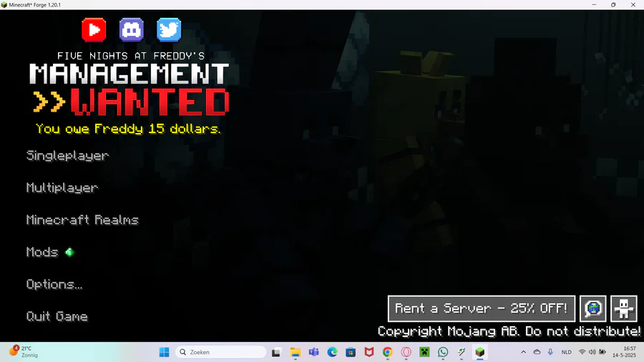Restore down the Minecraft window
The width and height of the screenshot is (644, 362).
coord(613,5)
